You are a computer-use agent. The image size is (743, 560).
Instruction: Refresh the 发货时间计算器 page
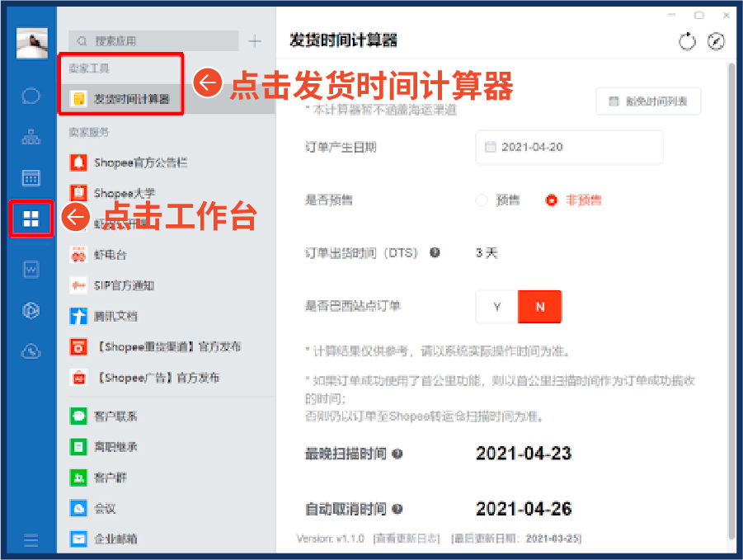(x=687, y=40)
